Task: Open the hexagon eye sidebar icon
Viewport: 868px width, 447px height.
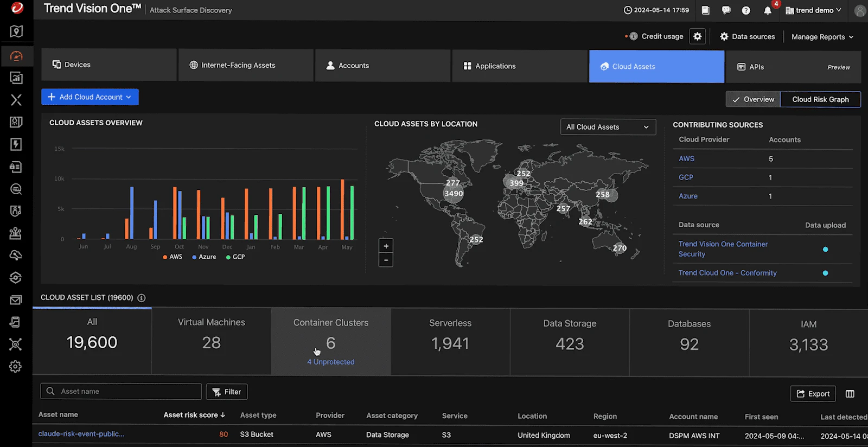Action: coord(16,277)
